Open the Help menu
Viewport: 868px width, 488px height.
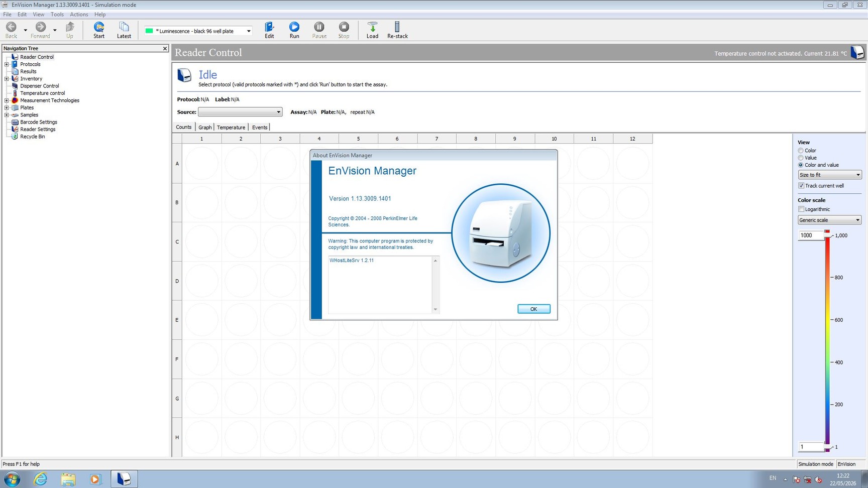pyautogui.click(x=100, y=15)
